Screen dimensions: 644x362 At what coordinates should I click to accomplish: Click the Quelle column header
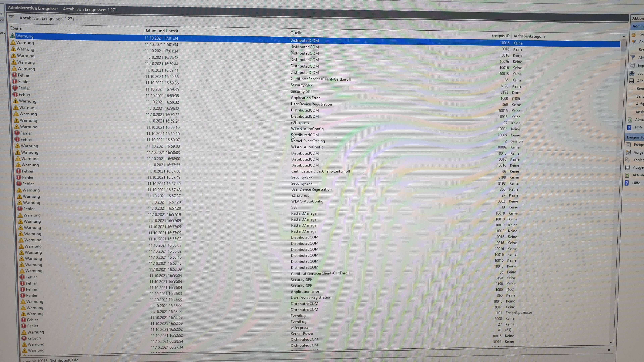(296, 33)
